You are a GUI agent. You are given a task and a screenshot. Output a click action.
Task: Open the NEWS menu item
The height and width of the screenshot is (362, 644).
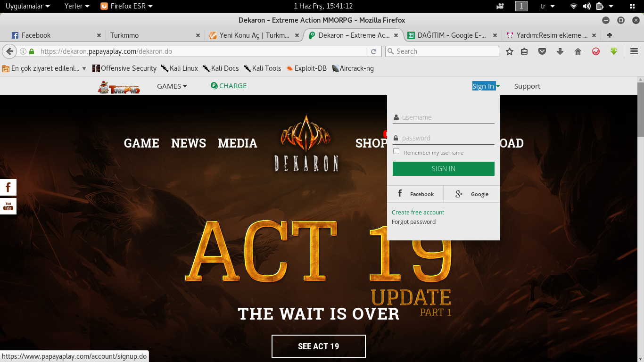189,143
